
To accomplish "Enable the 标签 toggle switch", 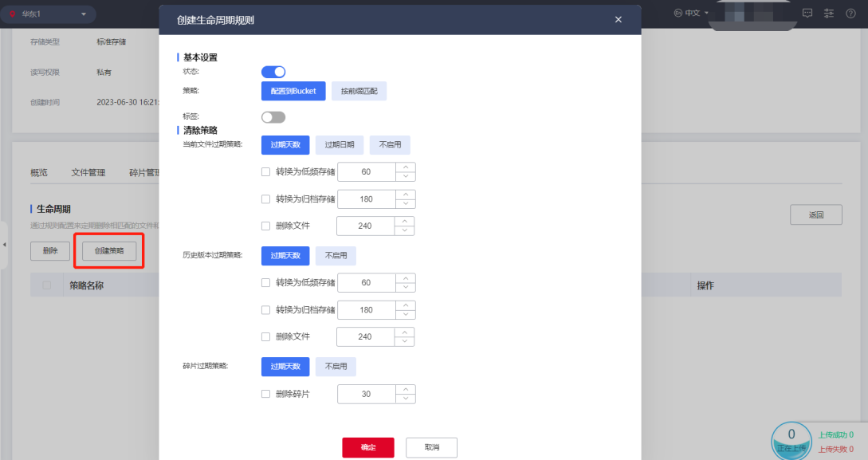I will [273, 117].
